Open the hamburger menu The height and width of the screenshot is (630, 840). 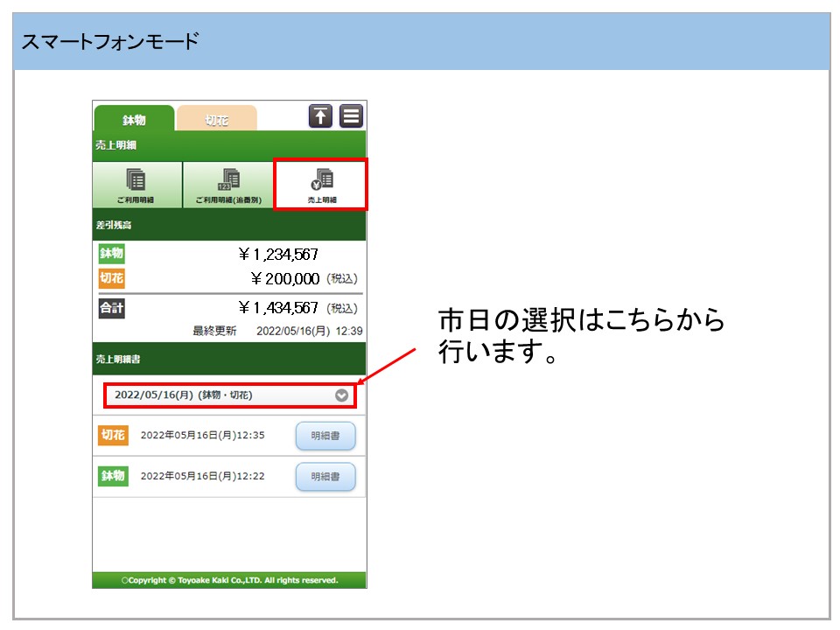[x=351, y=116]
